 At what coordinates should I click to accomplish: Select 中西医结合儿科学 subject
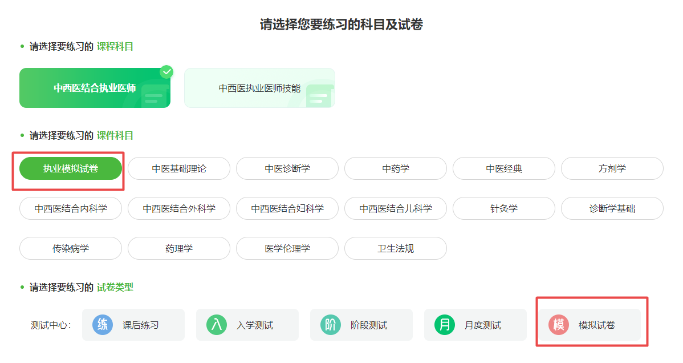(396, 209)
